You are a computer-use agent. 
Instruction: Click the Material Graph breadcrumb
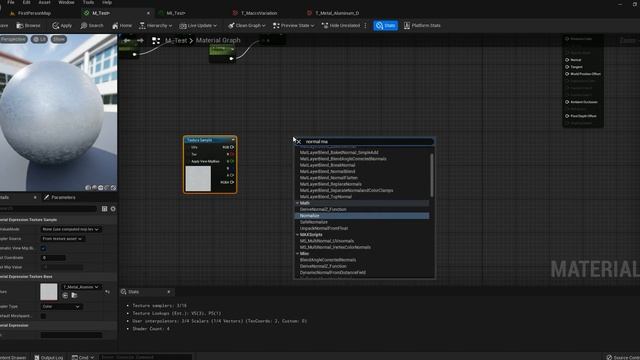pos(218,40)
